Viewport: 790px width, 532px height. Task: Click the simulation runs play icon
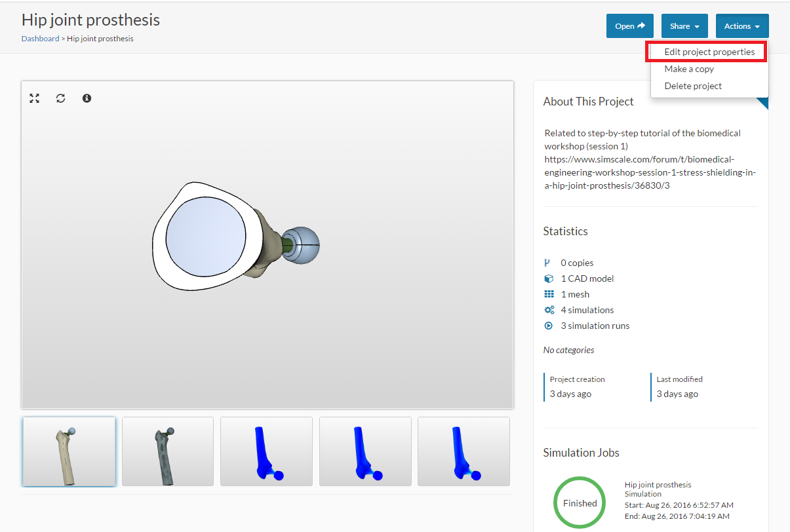[549, 326]
